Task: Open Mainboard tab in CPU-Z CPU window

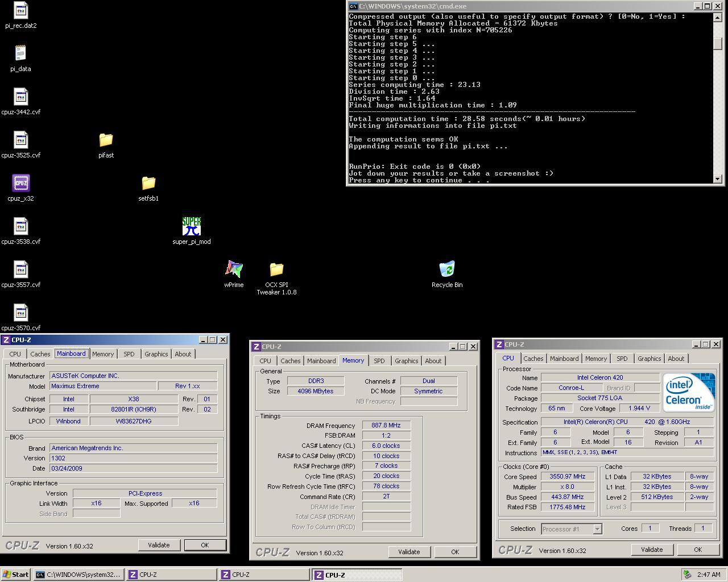Action: 564,359
